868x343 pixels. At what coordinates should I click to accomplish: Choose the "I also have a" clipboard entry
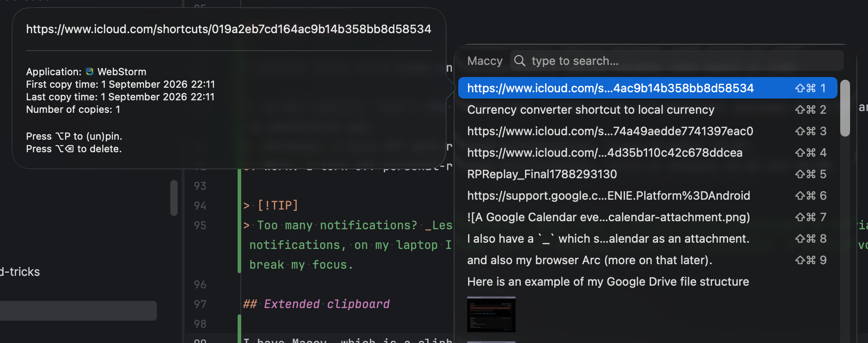(x=647, y=239)
